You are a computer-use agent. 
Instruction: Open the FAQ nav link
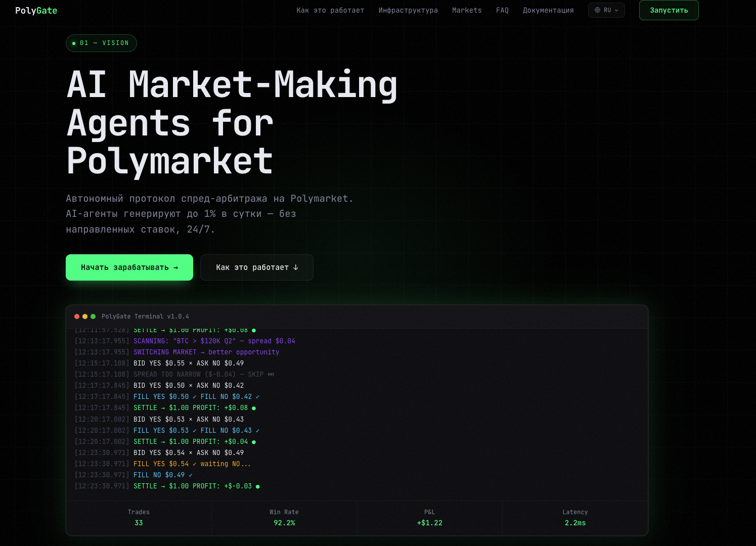(502, 10)
